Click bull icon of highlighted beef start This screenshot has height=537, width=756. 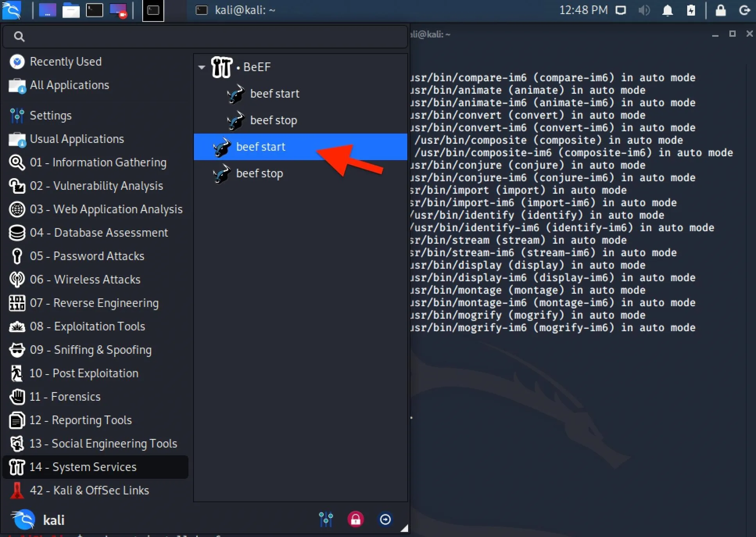[222, 147]
